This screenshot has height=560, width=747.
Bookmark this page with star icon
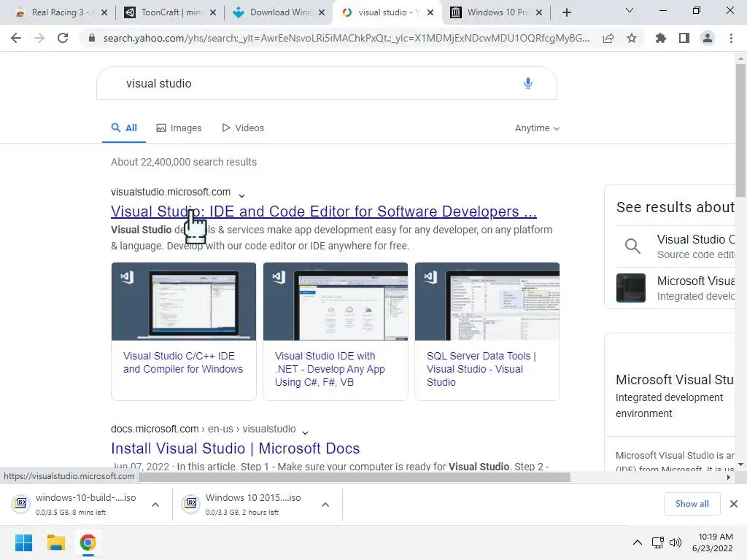(632, 38)
